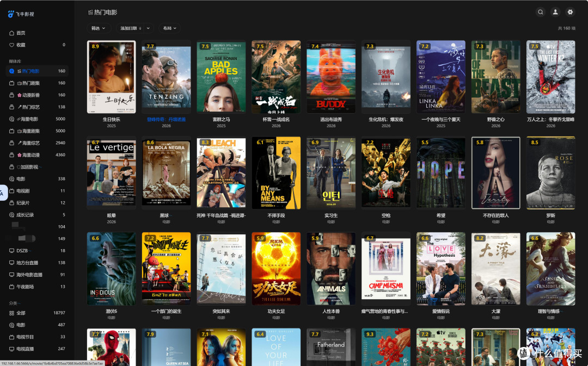This screenshot has width=588, height=366.
Task: Open the user account icon
Action: [555, 12]
